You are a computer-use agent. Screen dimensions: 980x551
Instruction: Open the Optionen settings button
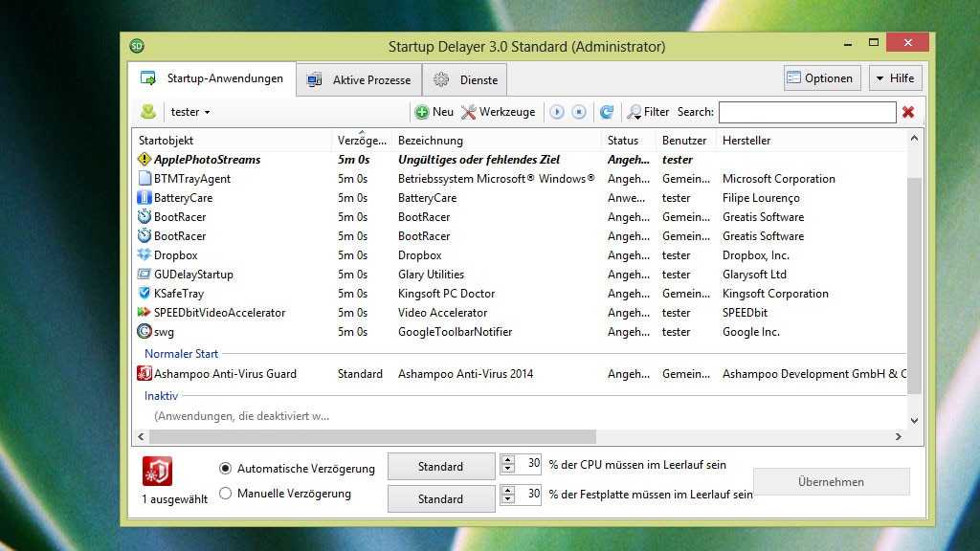click(822, 78)
